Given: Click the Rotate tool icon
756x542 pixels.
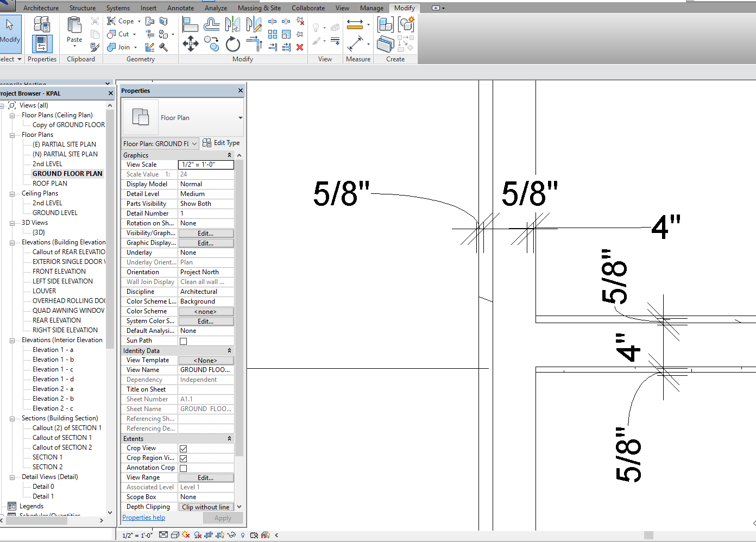Looking at the screenshot, I should click(232, 44).
